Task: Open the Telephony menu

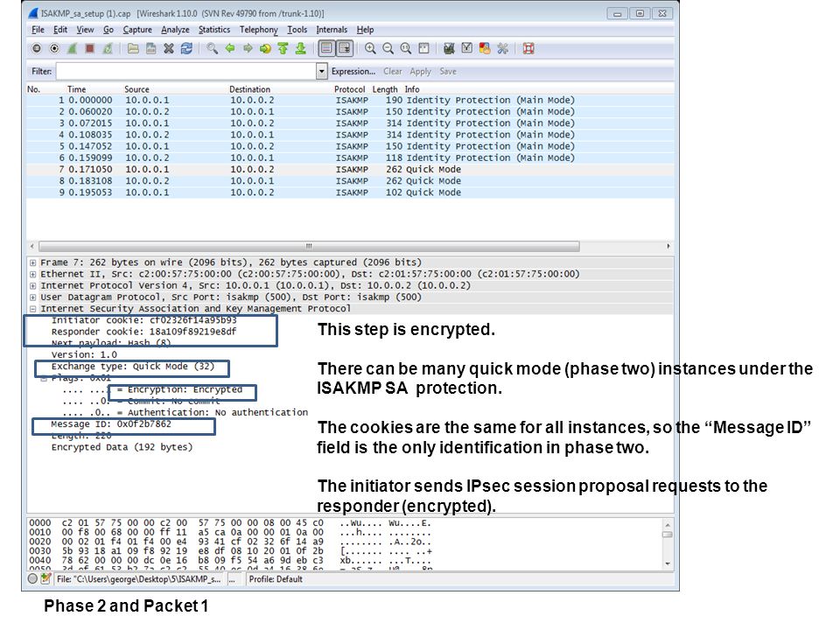Action: click(x=259, y=30)
